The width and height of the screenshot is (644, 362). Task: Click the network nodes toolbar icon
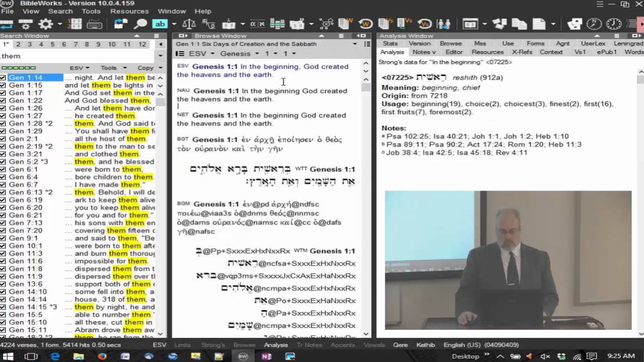(x=327, y=24)
